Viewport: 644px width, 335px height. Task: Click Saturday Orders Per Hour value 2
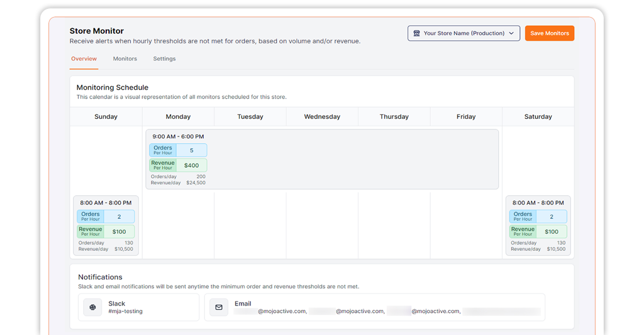[551, 217]
